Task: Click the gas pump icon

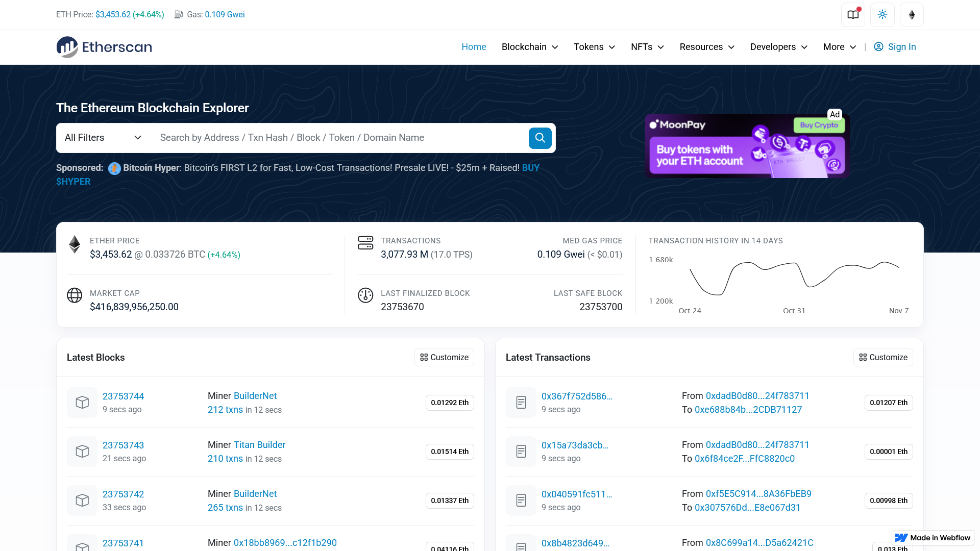Action: point(179,14)
